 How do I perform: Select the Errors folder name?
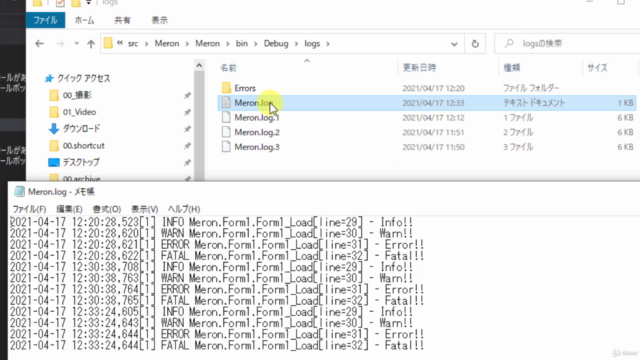tap(245, 88)
